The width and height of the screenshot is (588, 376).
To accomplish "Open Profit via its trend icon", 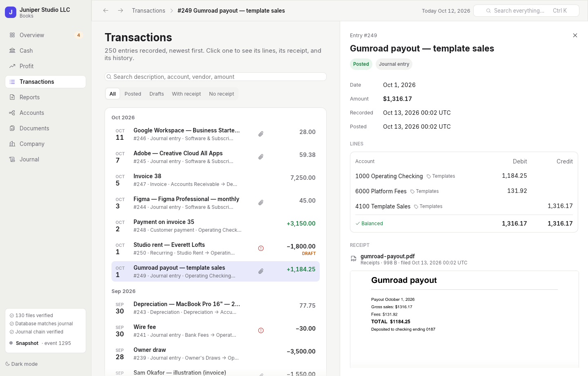I will [x=12, y=66].
